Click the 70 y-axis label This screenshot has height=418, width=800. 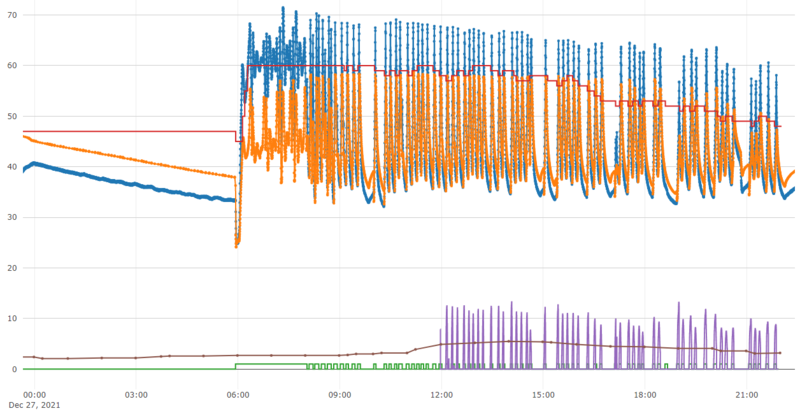pyautogui.click(x=12, y=15)
